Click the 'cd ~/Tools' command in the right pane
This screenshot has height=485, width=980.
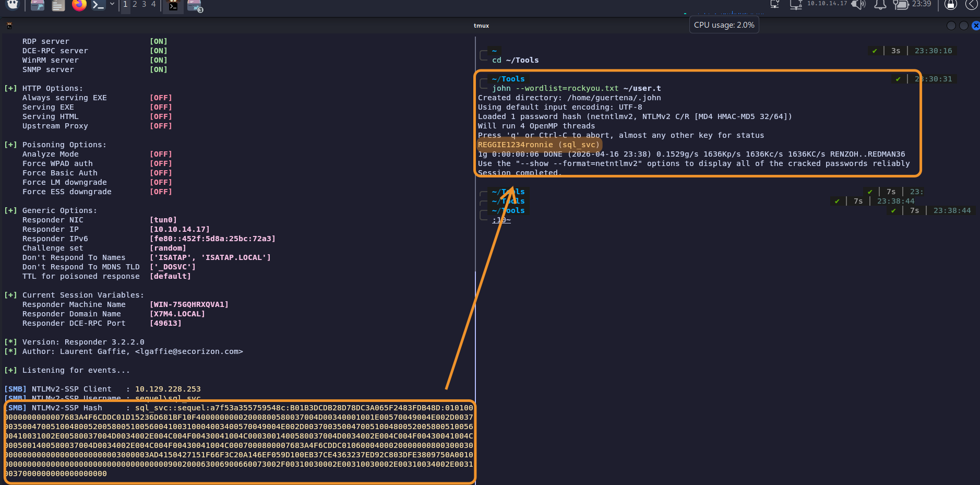tap(516, 60)
